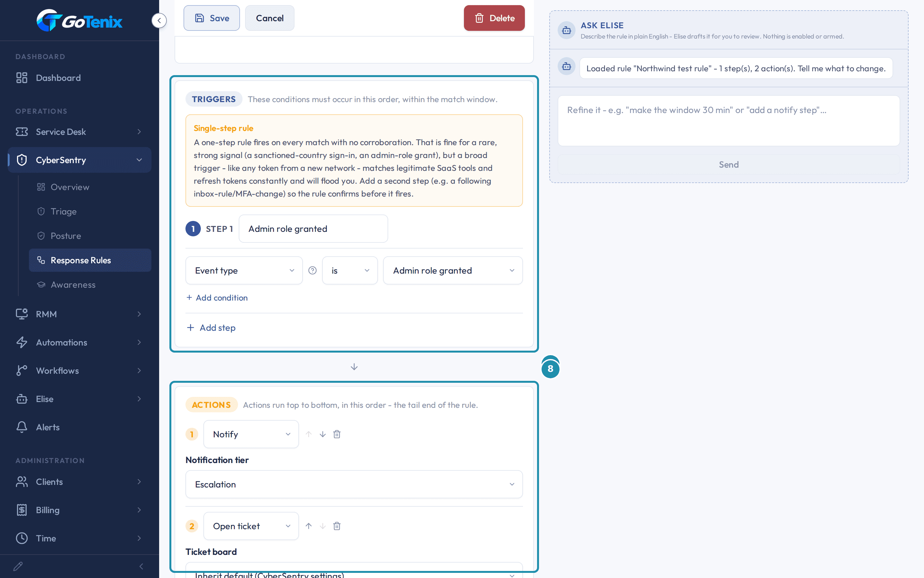
Task: Click the help icon beside Event type
Action: [x=312, y=270]
